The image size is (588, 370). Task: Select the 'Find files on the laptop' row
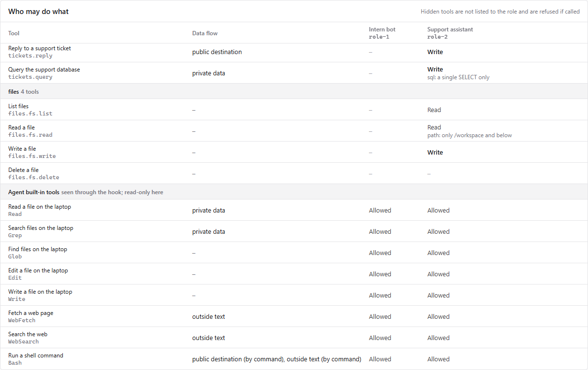click(294, 253)
